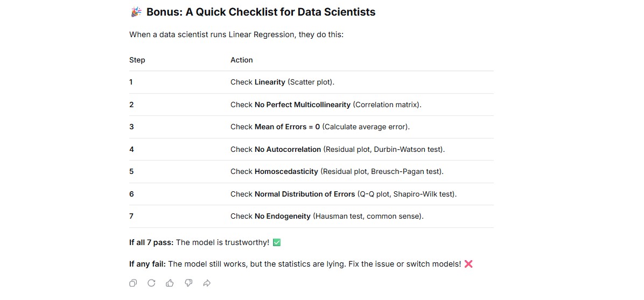The image size is (644, 300).
Task: Click the bold Linearity text in row 1
Action: 270,82
